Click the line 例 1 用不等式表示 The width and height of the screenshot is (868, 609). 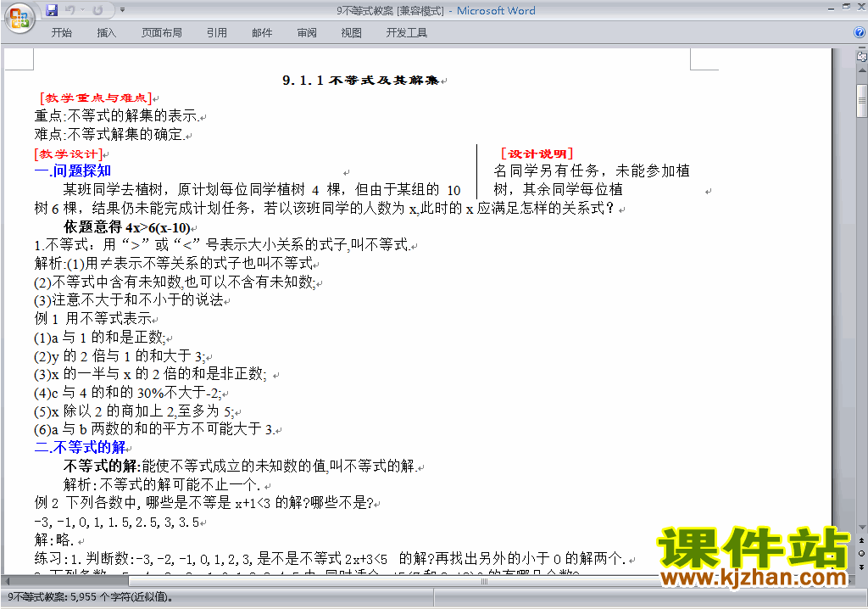[x=93, y=319]
